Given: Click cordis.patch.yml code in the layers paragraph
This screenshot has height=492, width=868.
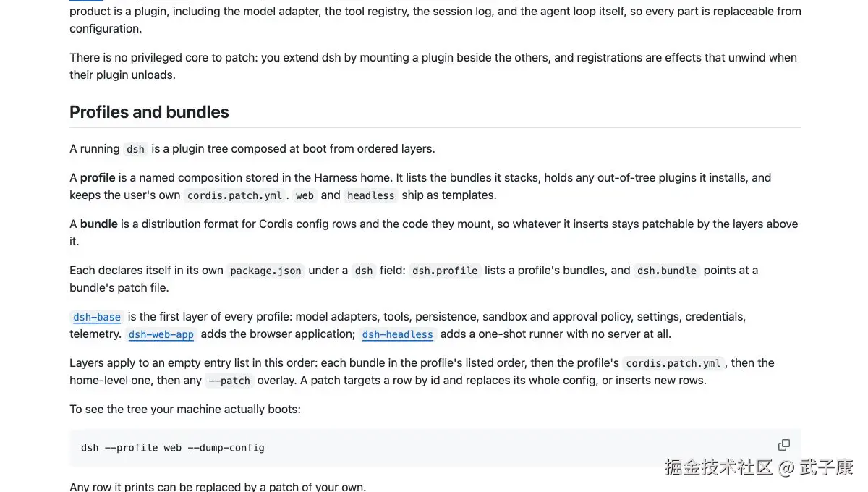Looking at the screenshot, I should coord(673,363).
